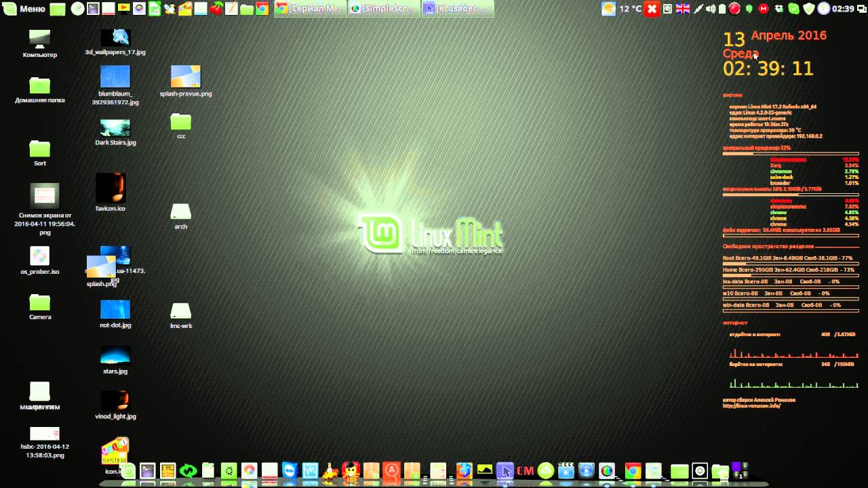Click the red X icon in the system tray

[652, 9]
